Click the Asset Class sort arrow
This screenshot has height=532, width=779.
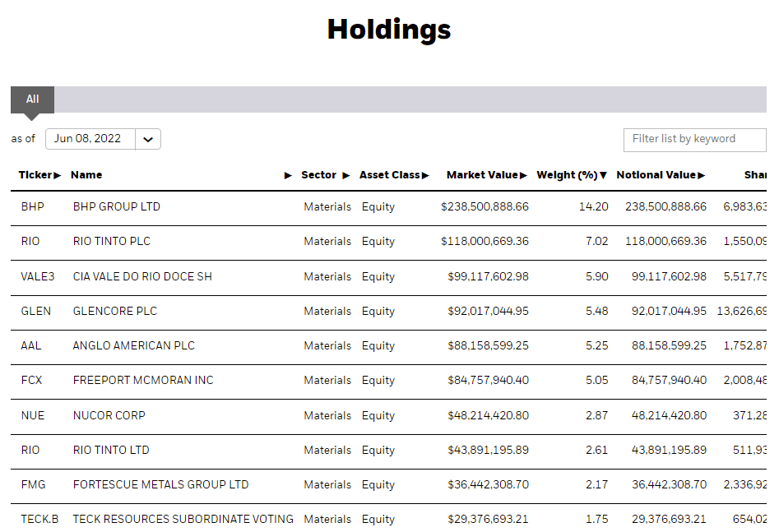424,175
